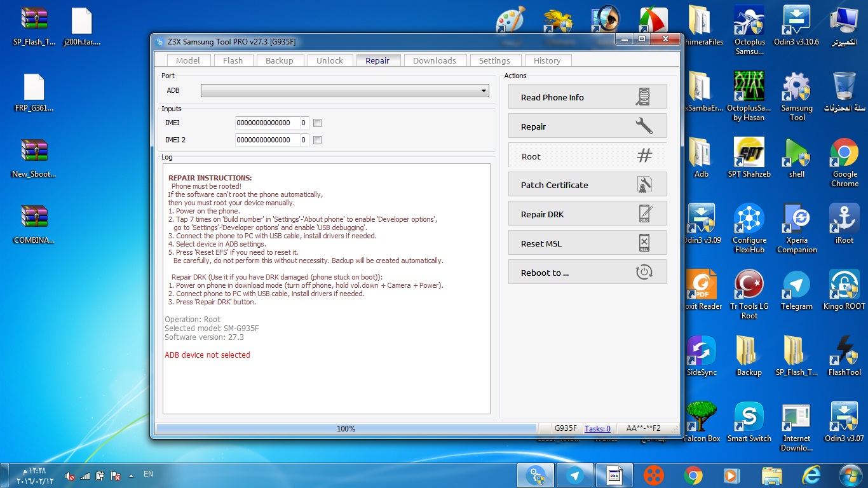Switch to the Settings tab

pyautogui.click(x=494, y=60)
